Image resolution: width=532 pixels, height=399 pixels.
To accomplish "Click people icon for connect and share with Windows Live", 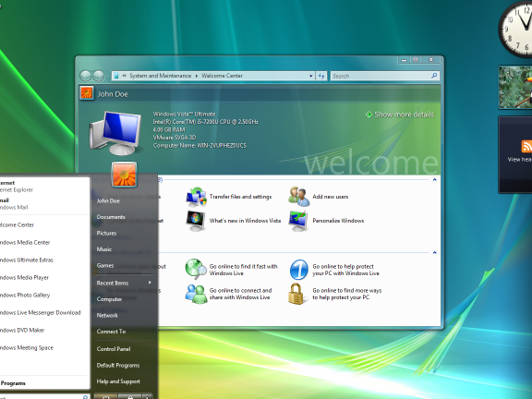I will click(196, 294).
